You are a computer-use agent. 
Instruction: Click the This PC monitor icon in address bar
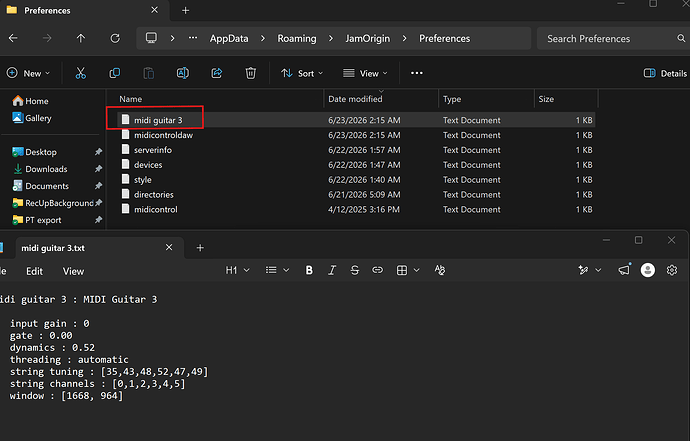tap(151, 38)
